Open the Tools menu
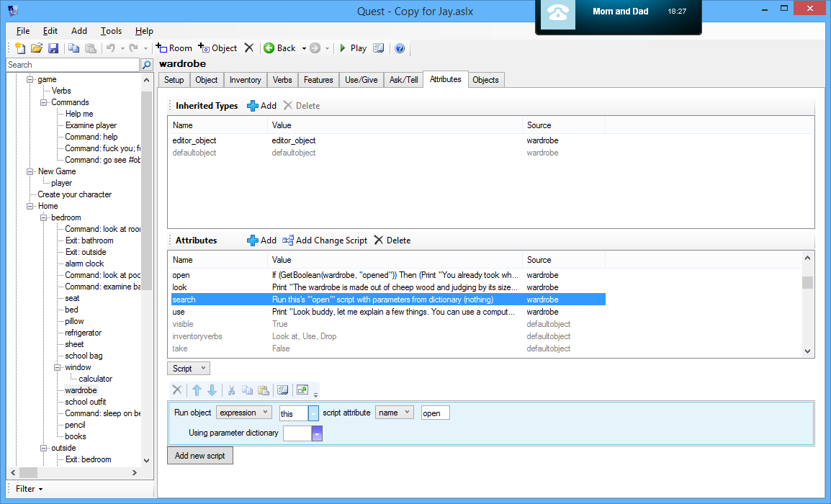This screenshot has height=504, width=831. (x=111, y=31)
